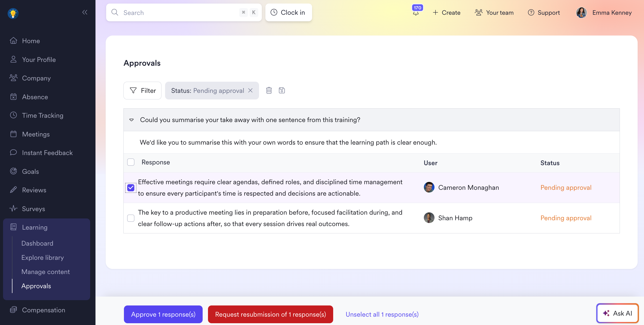
Task: Toggle the select-all Response checkbox
Action: pos(131,162)
